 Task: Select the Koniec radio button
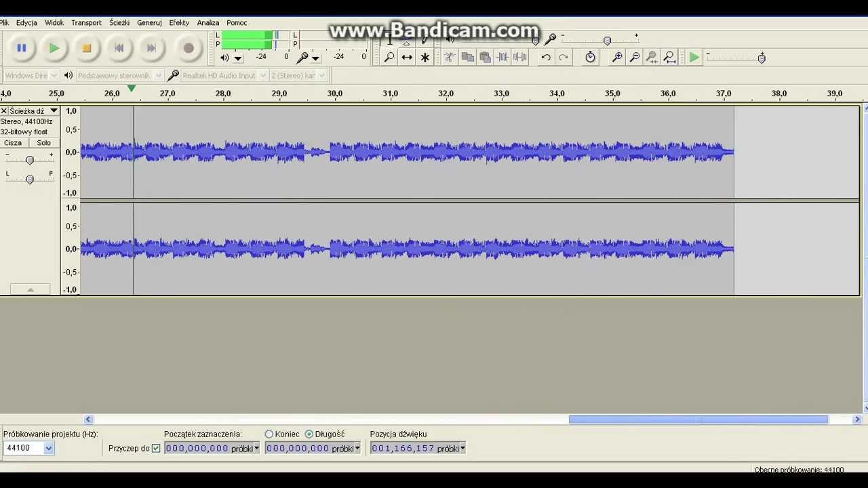pyautogui.click(x=269, y=434)
